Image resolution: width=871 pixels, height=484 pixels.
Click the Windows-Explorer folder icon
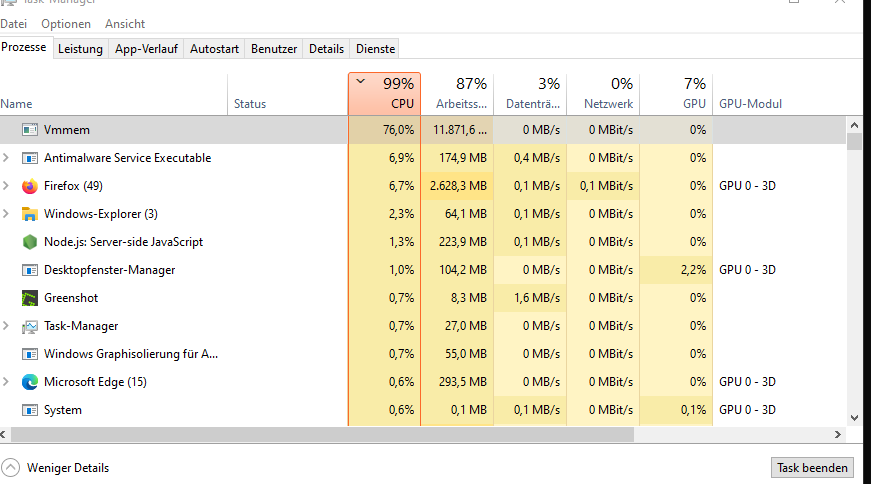pyautogui.click(x=30, y=214)
